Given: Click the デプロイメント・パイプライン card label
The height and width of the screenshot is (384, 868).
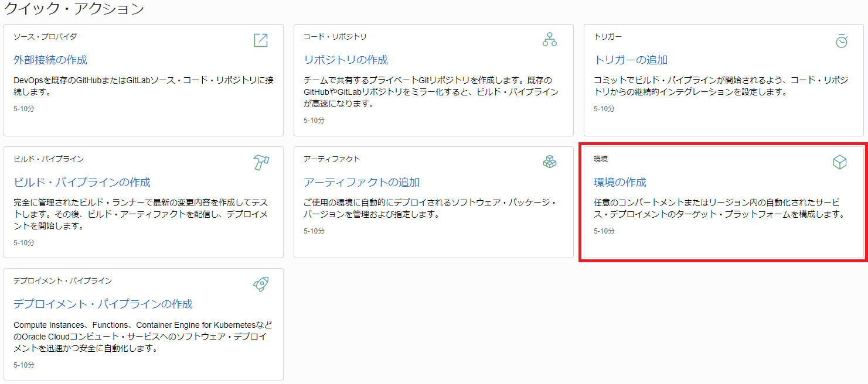Looking at the screenshot, I should pyautogui.click(x=63, y=281).
